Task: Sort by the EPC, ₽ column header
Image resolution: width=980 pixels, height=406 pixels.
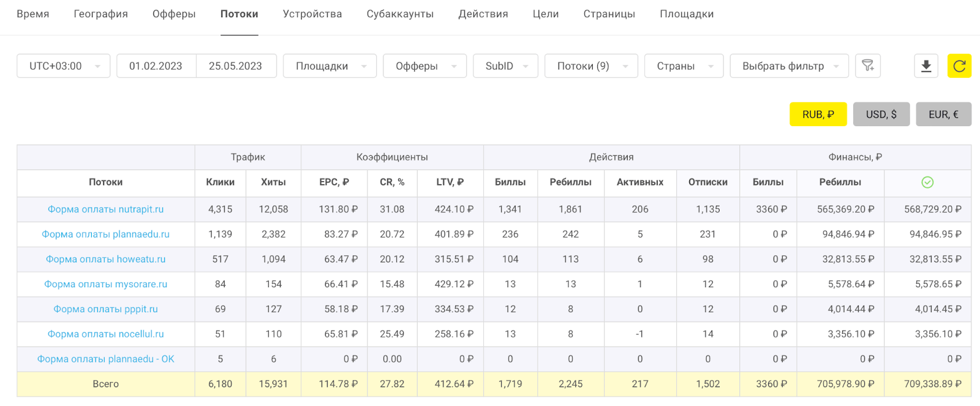Action: click(334, 182)
